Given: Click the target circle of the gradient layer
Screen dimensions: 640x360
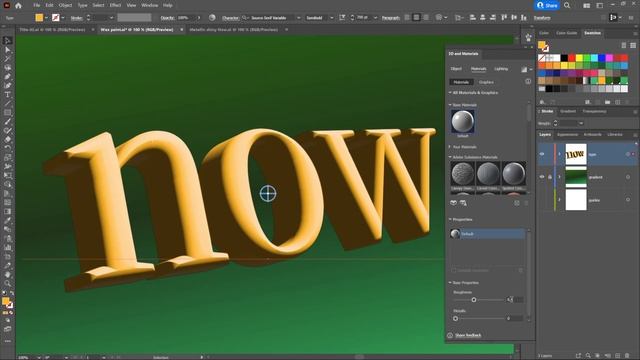Looking at the screenshot, I should 628,177.
